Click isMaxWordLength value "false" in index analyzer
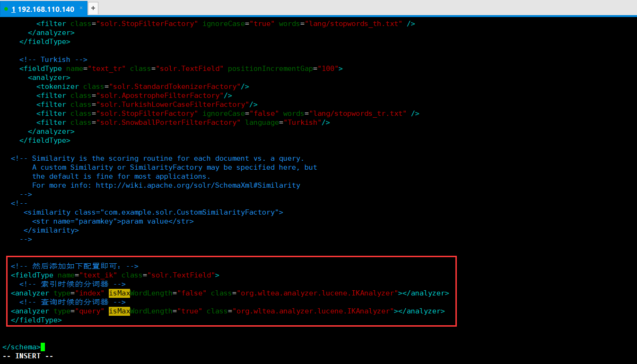Image resolution: width=637 pixels, height=364 pixels. pyautogui.click(x=192, y=293)
